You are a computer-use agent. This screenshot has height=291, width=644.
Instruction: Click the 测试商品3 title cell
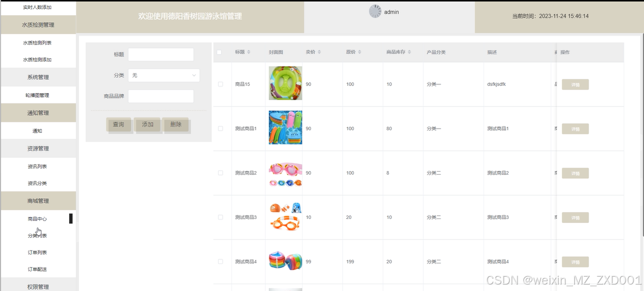246,218
